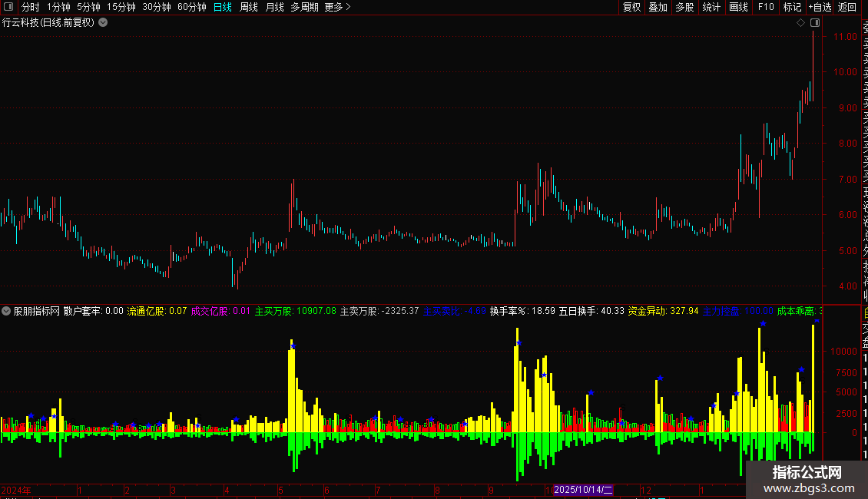
Task: Click the 主买万股: 10907.08 value
Action: [296, 311]
